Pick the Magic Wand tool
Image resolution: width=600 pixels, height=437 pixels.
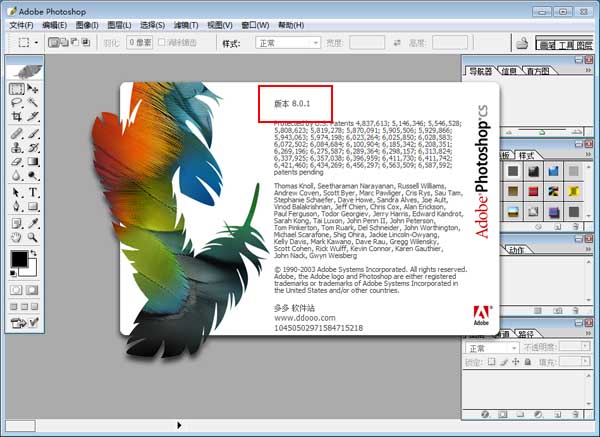tap(33, 103)
